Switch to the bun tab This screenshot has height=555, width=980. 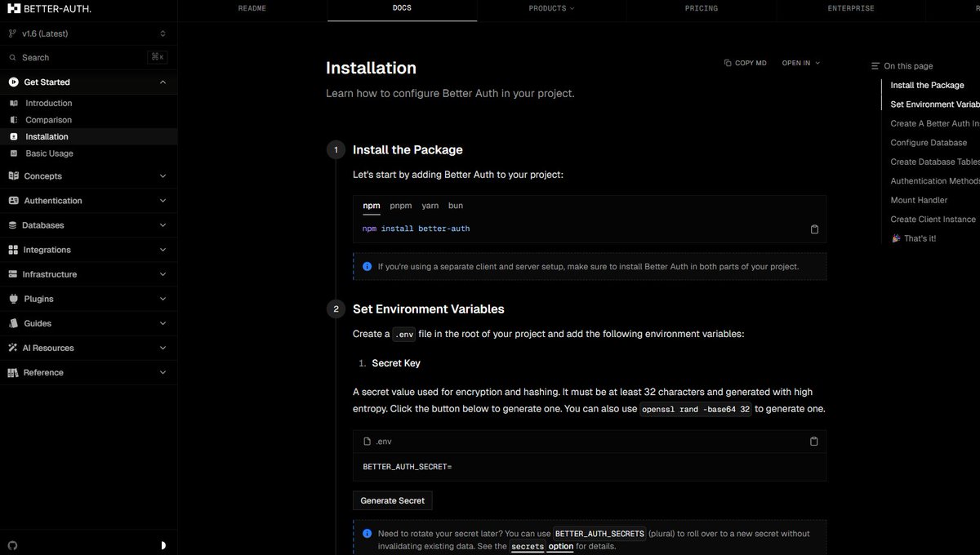456,206
